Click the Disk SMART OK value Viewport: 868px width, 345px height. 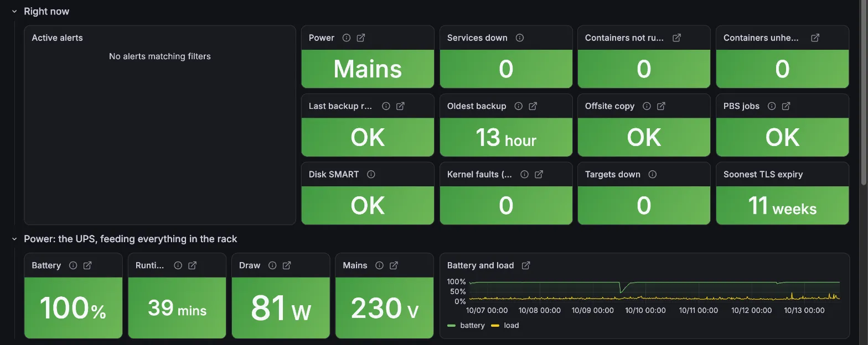coord(368,206)
